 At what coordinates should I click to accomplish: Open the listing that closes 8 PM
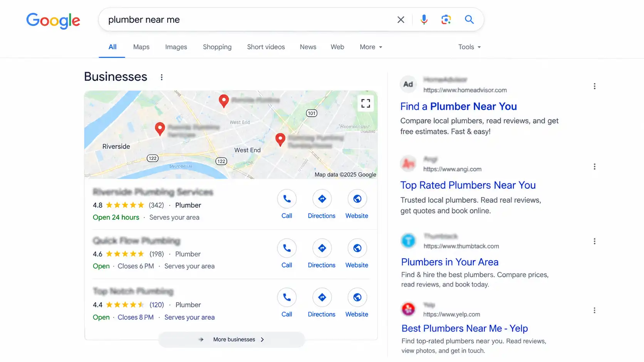133,291
